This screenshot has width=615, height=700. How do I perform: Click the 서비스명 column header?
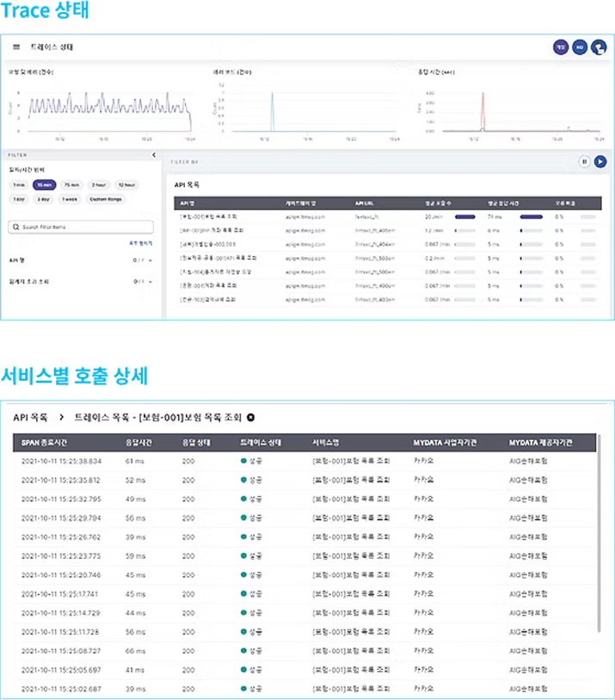(326, 442)
